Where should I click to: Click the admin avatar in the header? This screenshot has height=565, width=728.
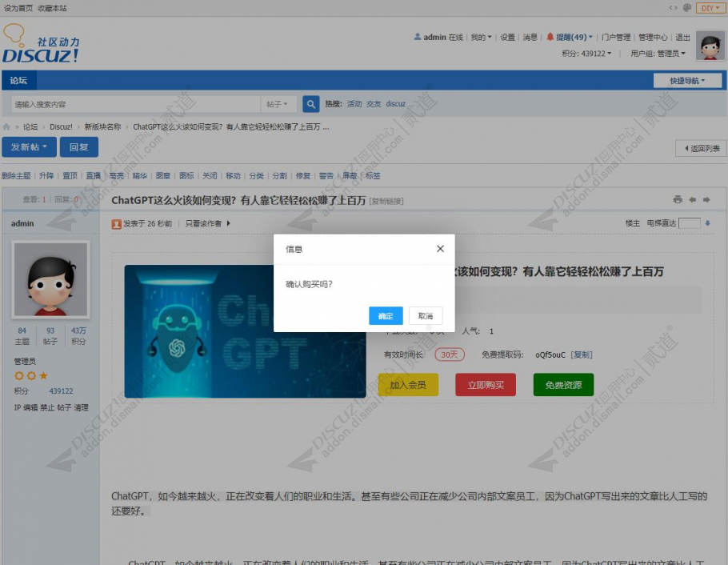point(710,46)
